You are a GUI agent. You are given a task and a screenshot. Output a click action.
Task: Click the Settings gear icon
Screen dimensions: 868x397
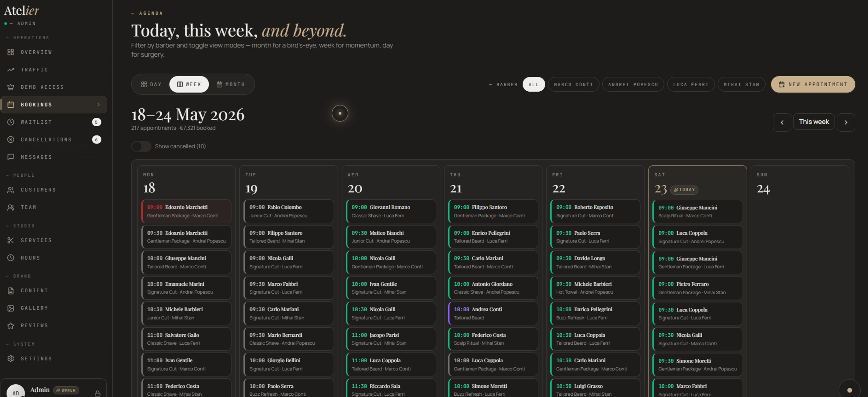[11, 359]
